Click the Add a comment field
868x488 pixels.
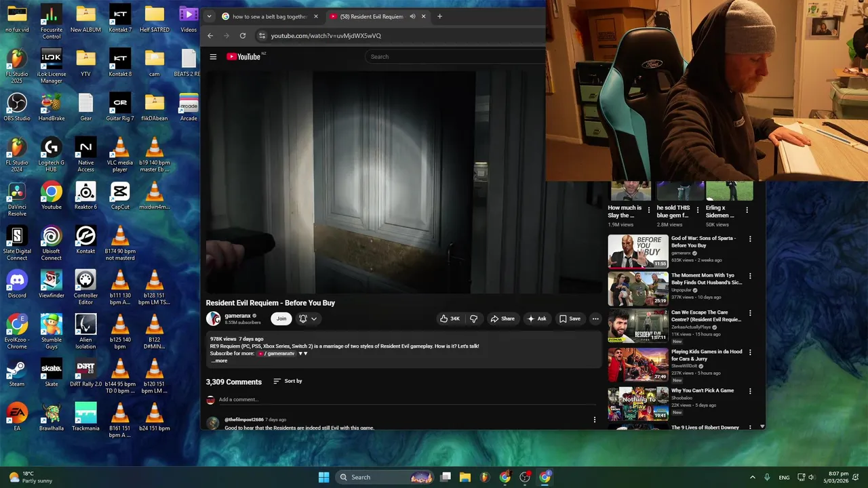(407, 399)
